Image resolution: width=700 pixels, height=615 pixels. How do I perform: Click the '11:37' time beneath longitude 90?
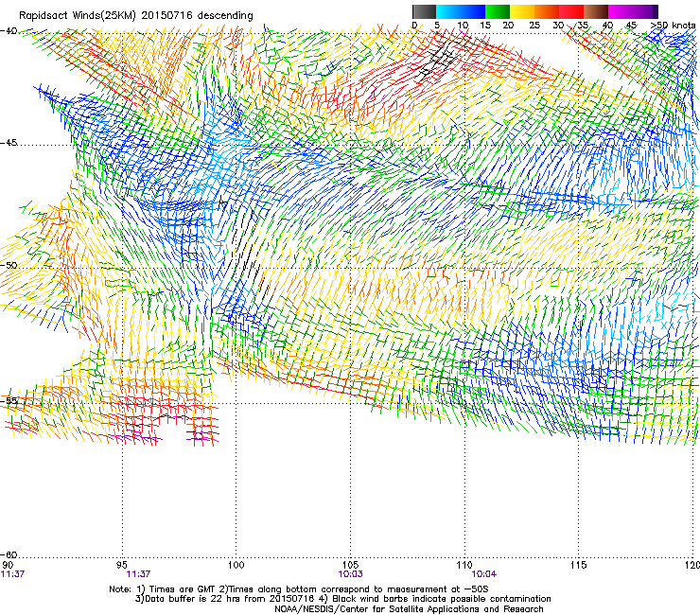[12, 574]
